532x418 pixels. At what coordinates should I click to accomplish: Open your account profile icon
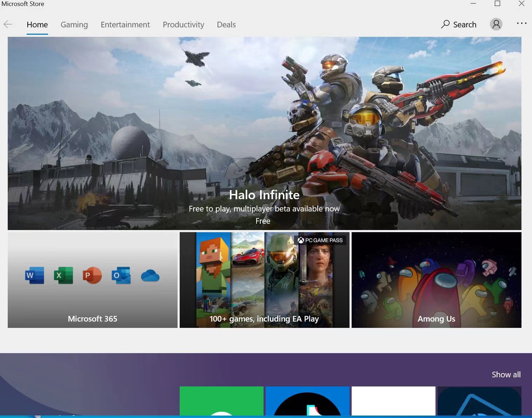[496, 24]
